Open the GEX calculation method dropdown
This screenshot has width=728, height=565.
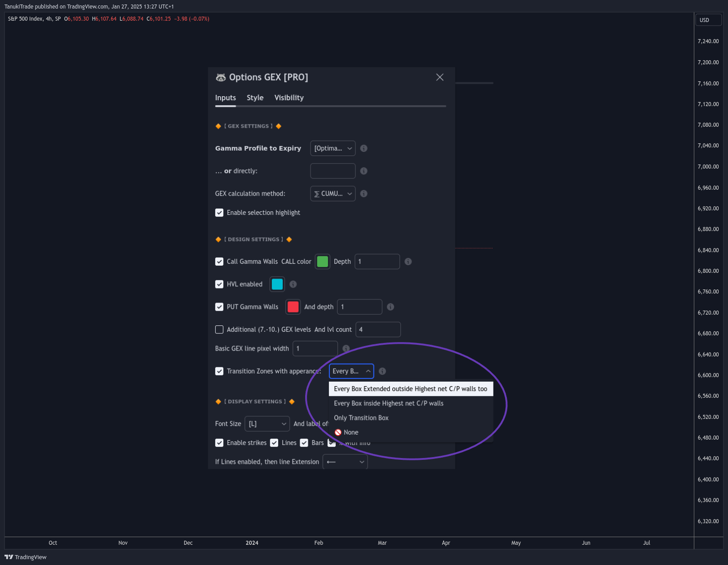pos(333,194)
